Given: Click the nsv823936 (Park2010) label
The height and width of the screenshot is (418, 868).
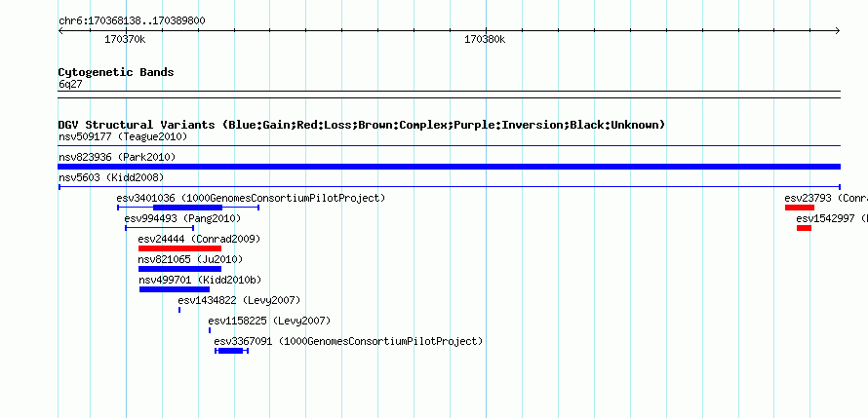Looking at the screenshot, I should [117, 158].
